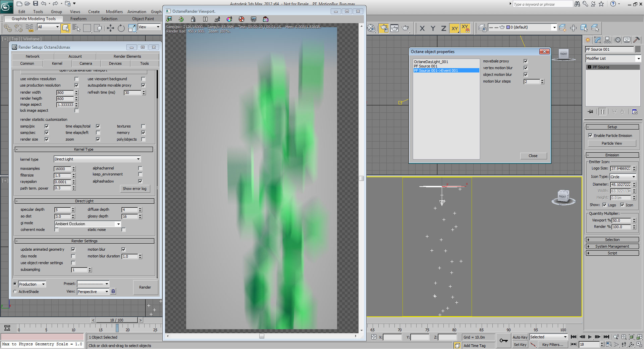Toggle the XY plane constraint button

(454, 29)
